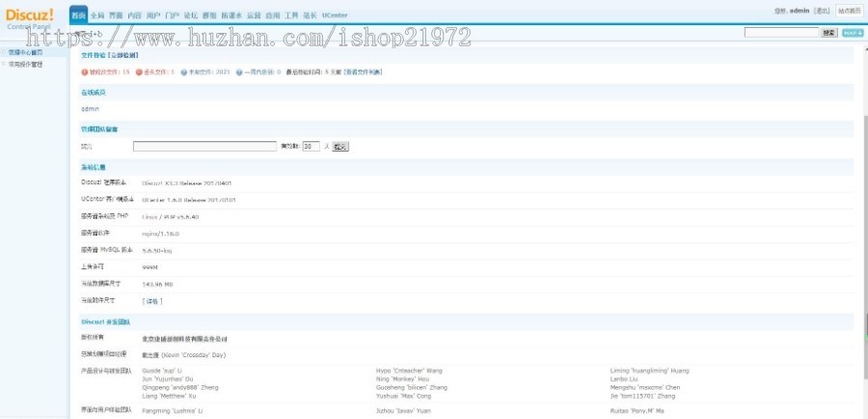This screenshot has width=868, height=419.
Task: Click the 被修改文件: 15 text
Action: click(109, 72)
